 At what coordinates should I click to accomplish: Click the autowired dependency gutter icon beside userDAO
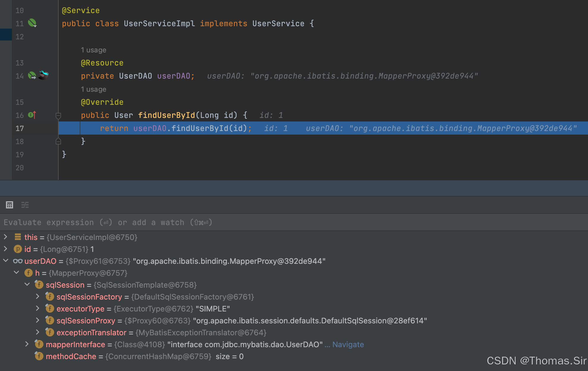(32, 76)
